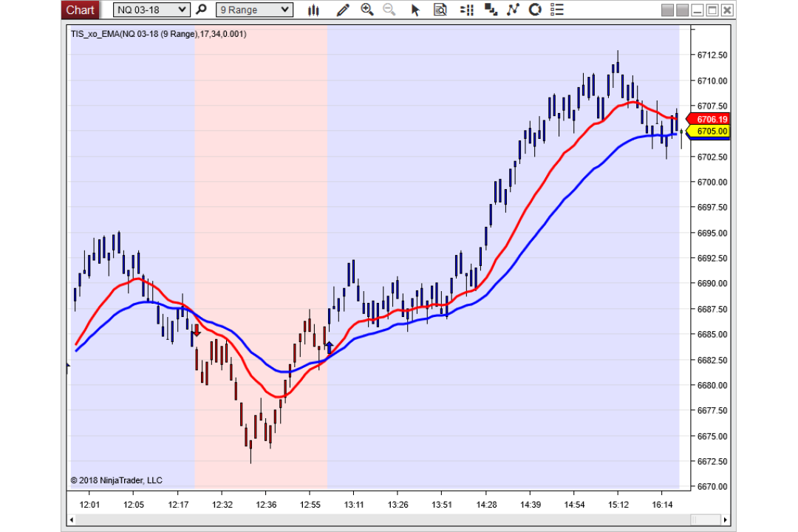Click the horizontal scrollbar thumb
The width and height of the screenshot is (798, 532).
point(706,519)
